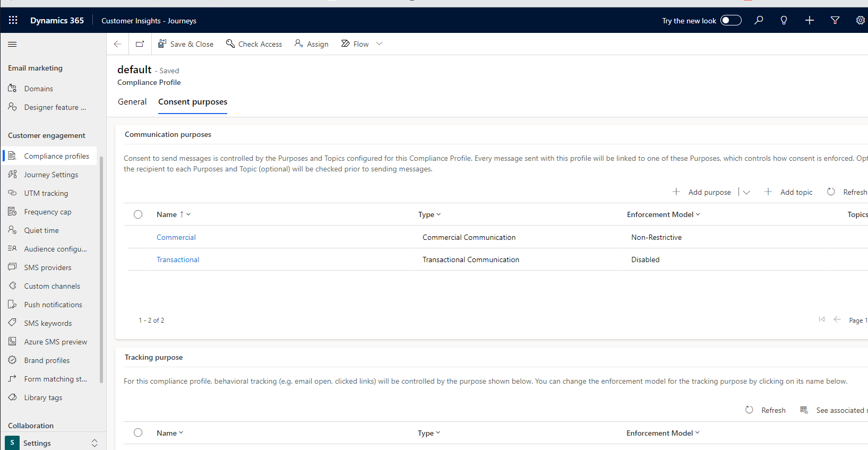Click Save & Close button
868x450 pixels.
186,44
